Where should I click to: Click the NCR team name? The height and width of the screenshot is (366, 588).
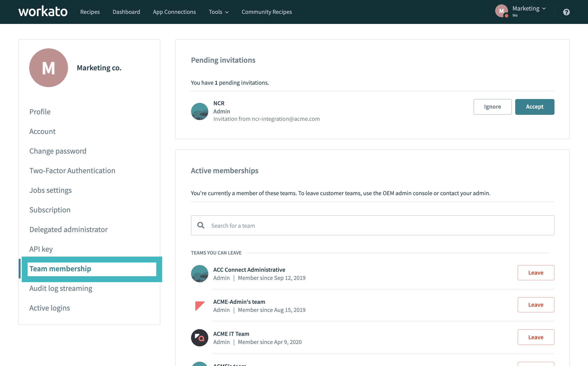(x=219, y=103)
